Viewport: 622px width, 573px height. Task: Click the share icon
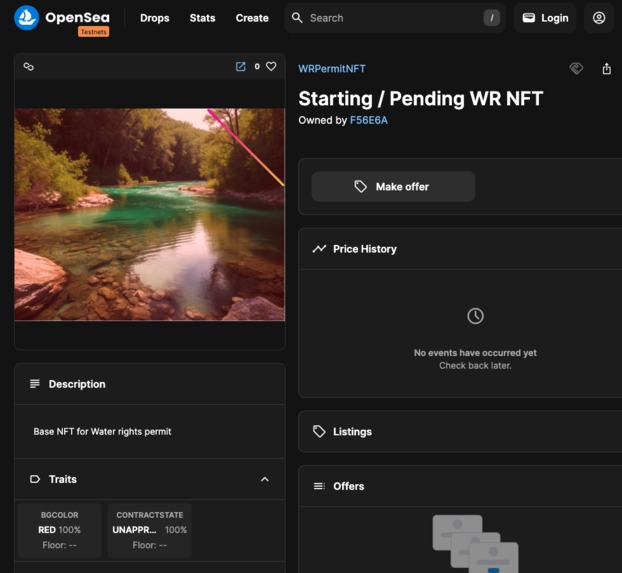(x=607, y=68)
